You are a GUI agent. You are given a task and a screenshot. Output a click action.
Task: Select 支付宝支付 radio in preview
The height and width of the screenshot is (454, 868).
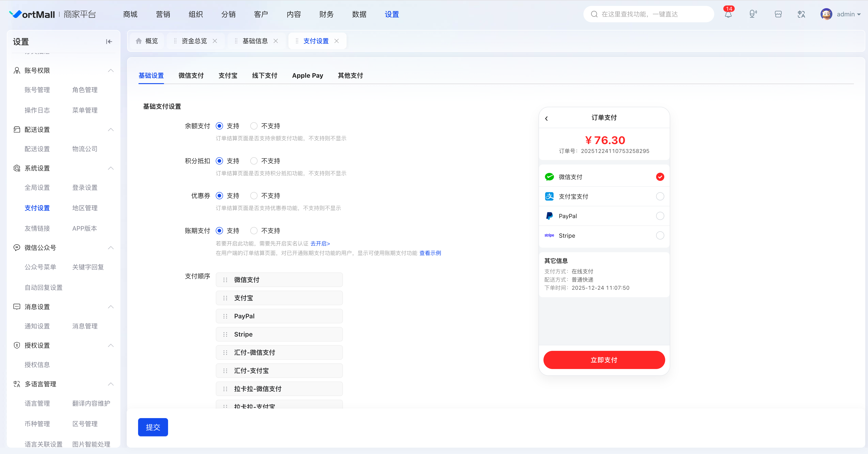(660, 196)
